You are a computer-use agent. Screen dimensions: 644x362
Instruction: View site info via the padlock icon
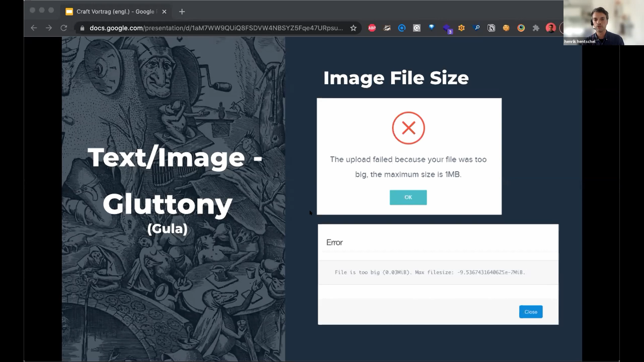point(82,28)
